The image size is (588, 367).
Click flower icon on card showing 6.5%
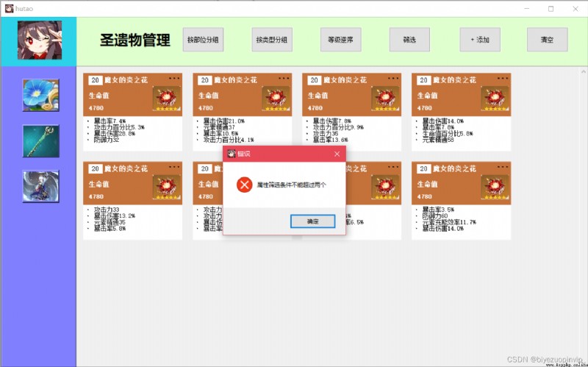pos(385,187)
